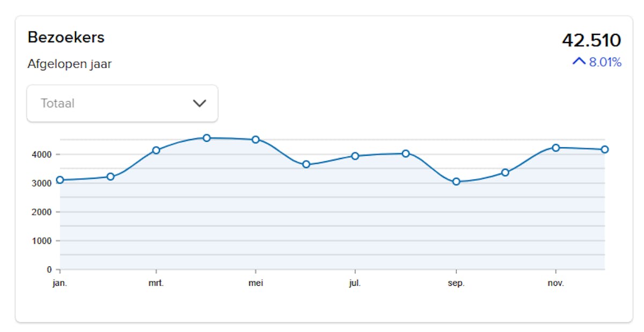Open the Totaal dropdown
This screenshot has width=644, height=332.
(122, 103)
